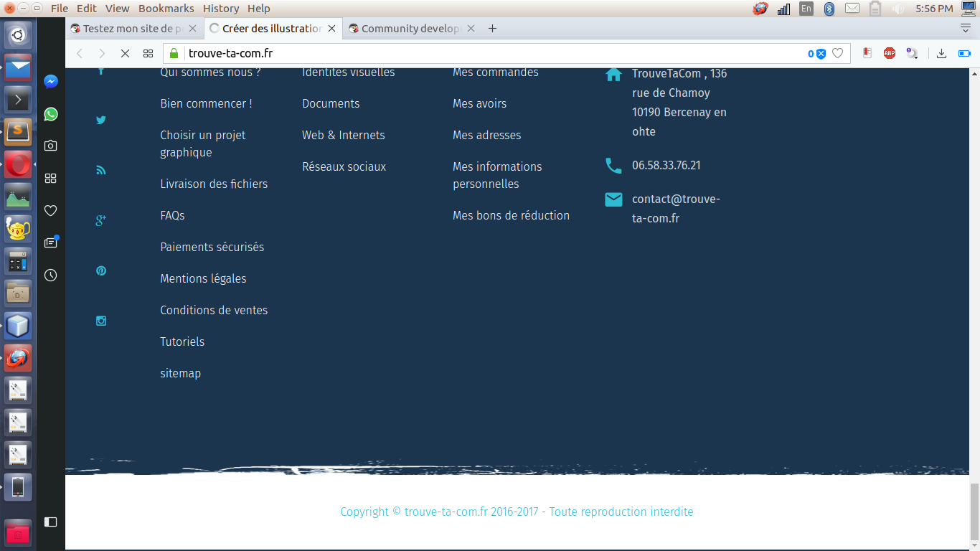Click the Google Plus icon in footer
980x551 pixels.
pyautogui.click(x=101, y=220)
